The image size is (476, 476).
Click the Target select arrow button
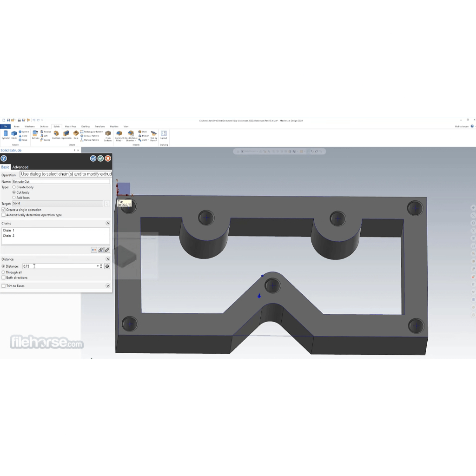coord(107,204)
